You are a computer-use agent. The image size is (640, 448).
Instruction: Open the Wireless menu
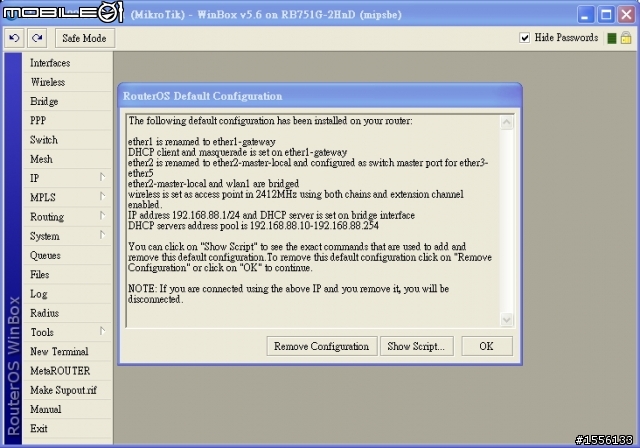[x=67, y=82]
